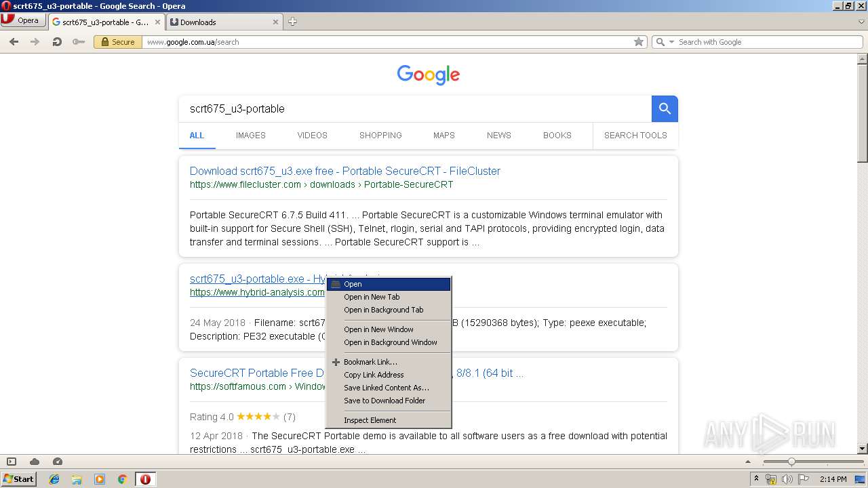Screen dimensions: 868x488
Task: Click the vertical scrollbar down arrow
Action: [862, 448]
